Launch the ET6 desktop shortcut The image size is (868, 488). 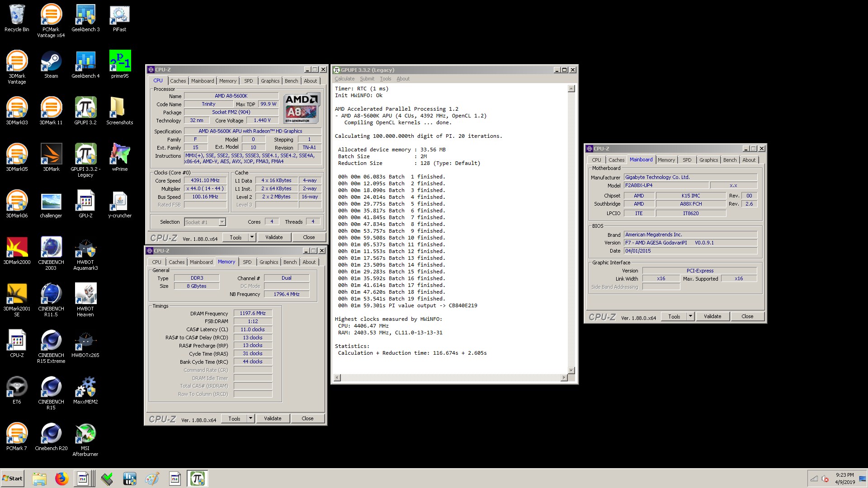click(x=17, y=390)
